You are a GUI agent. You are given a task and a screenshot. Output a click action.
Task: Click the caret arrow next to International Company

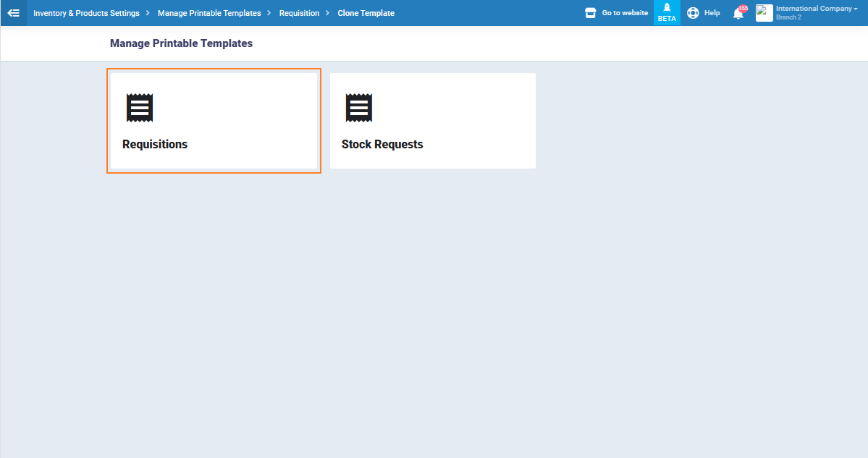[856, 9]
